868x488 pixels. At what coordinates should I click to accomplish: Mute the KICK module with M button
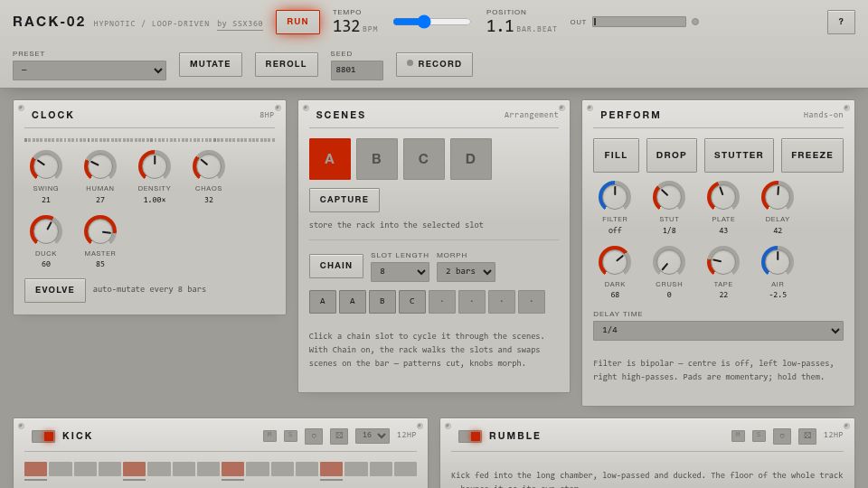(x=269, y=436)
